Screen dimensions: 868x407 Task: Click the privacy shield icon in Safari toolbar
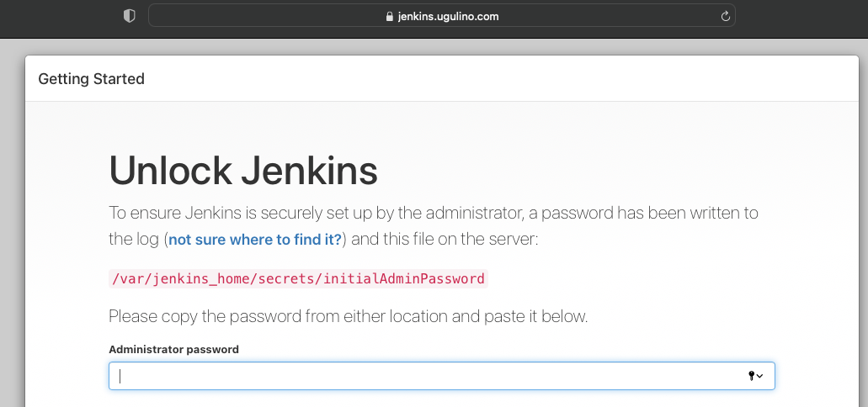point(129,16)
